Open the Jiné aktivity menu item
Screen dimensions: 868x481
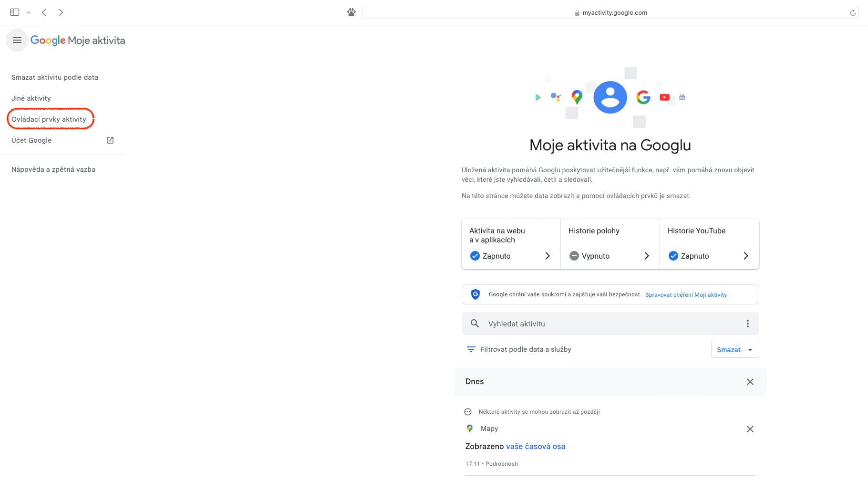point(31,98)
